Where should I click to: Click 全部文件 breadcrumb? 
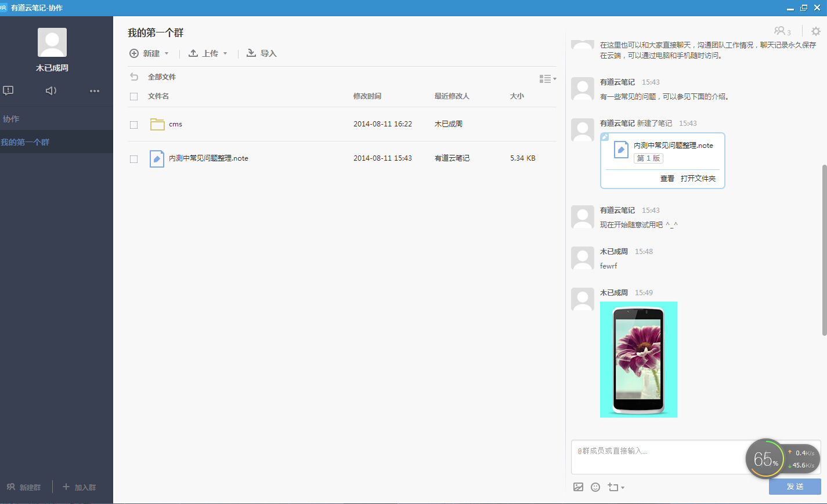click(x=162, y=77)
